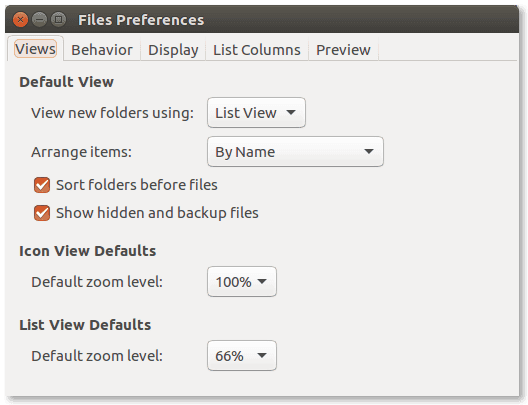Close the Files Preferences window
Viewport: 528px width, 405px height.
(x=20, y=20)
